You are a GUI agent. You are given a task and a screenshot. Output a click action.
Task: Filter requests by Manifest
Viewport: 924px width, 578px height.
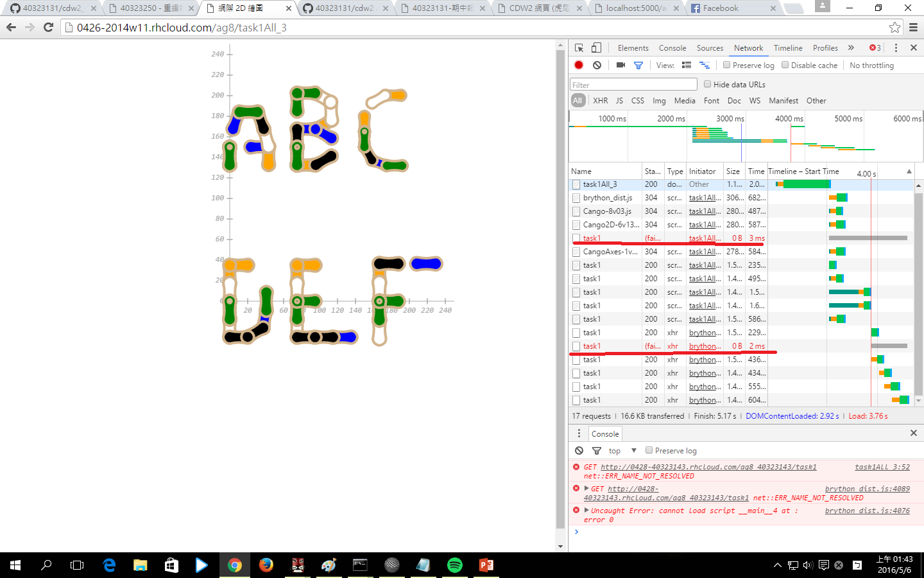pos(783,101)
